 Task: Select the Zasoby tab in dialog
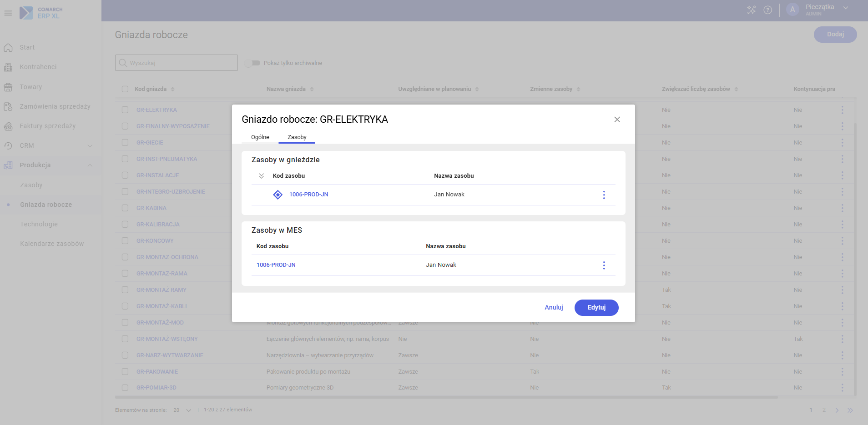click(297, 137)
